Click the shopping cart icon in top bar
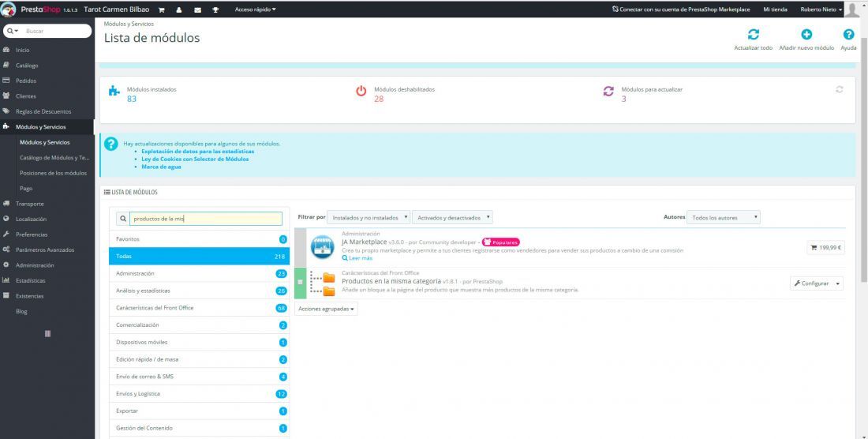 click(162, 9)
